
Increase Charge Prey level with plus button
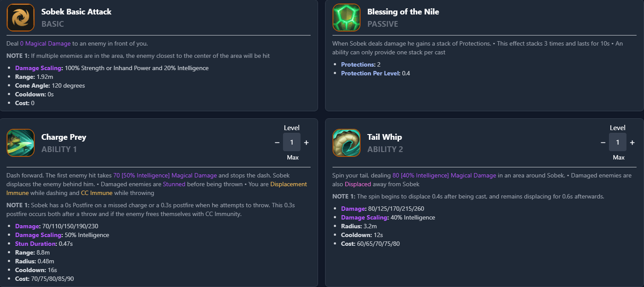306,142
